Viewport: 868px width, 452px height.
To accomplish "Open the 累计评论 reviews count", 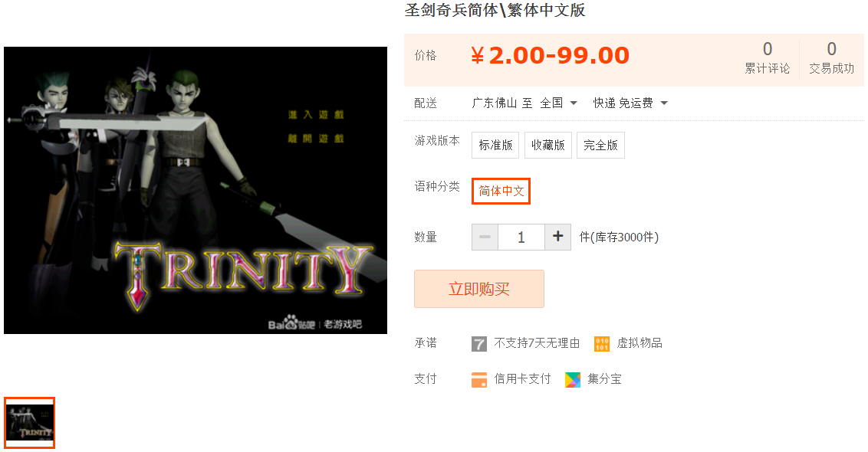I will pyautogui.click(x=768, y=58).
